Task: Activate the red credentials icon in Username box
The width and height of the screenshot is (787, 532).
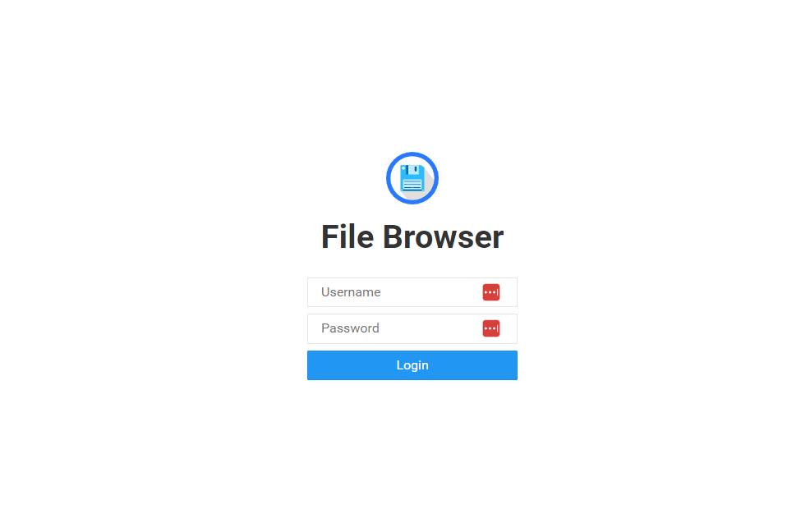Action: (x=491, y=292)
